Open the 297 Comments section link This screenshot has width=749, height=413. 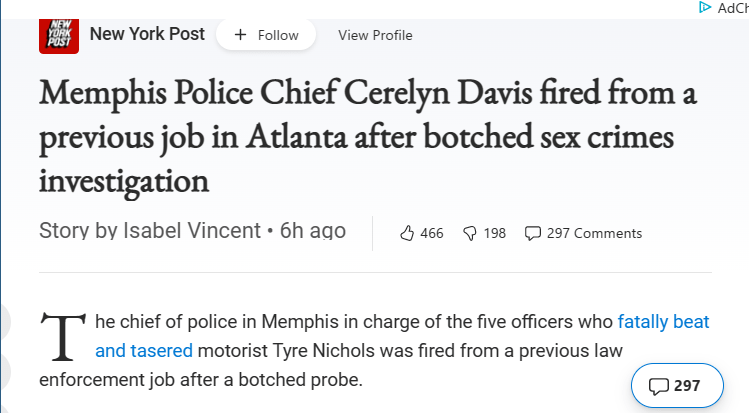tap(583, 233)
